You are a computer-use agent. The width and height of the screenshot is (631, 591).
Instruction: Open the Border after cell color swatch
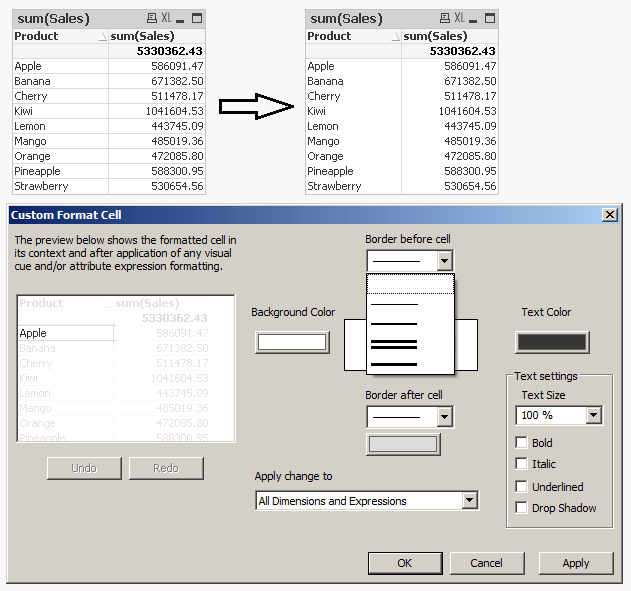(403, 444)
